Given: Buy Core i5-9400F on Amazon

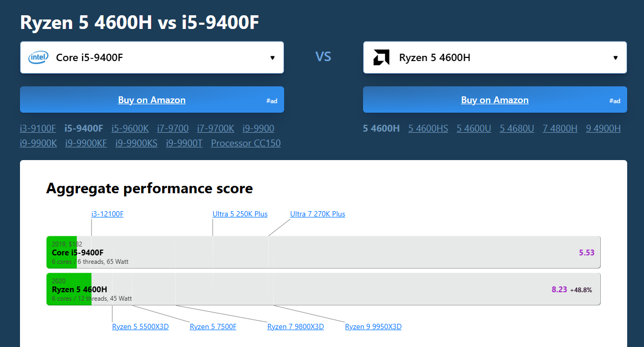Looking at the screenshot, I should point(152,100).
